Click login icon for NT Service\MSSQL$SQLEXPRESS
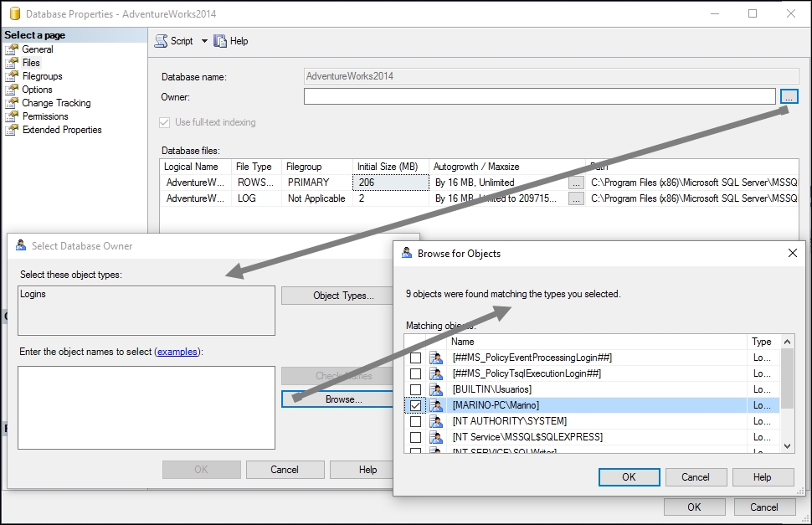This screenshot has height=525, width=812. click(436, 437)
